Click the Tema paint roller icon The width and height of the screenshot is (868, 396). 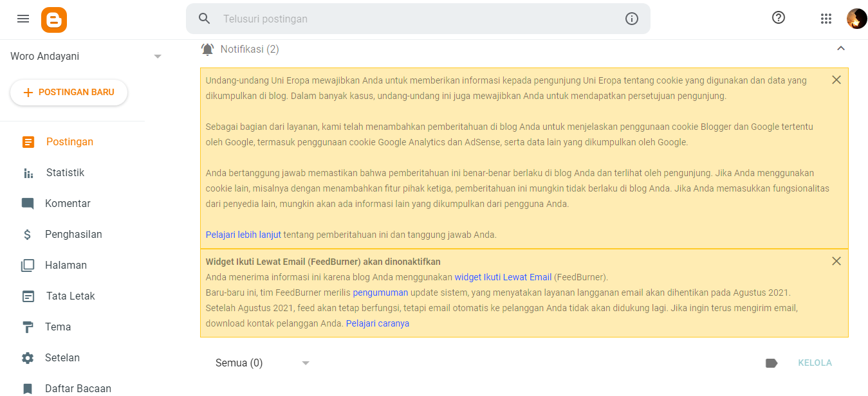click(x=28, y=327)
